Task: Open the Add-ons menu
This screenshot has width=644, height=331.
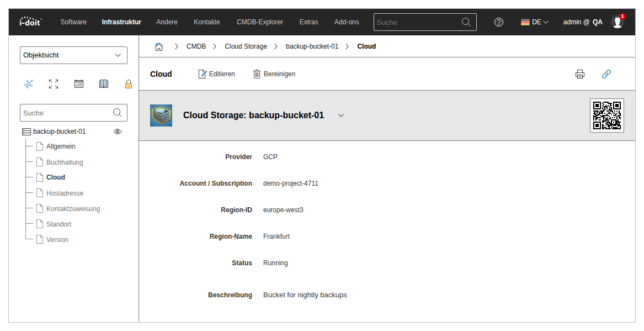Action: (x=347, y=22)
